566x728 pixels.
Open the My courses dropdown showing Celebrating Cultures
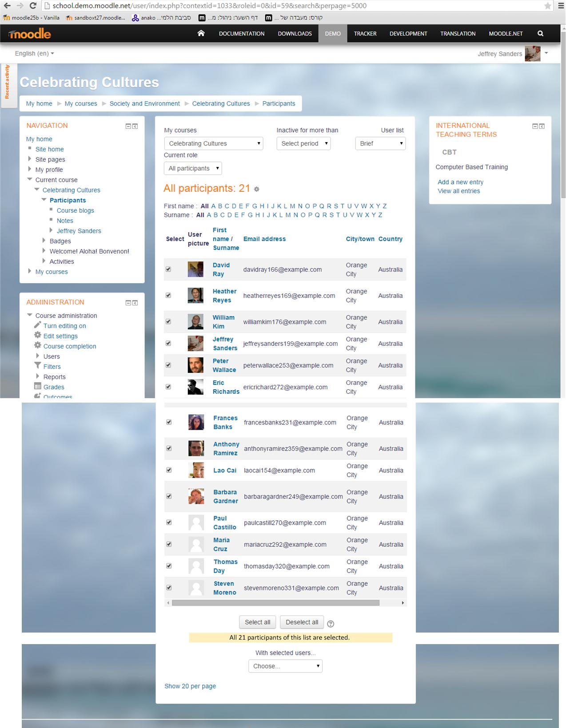pos(214,143)
